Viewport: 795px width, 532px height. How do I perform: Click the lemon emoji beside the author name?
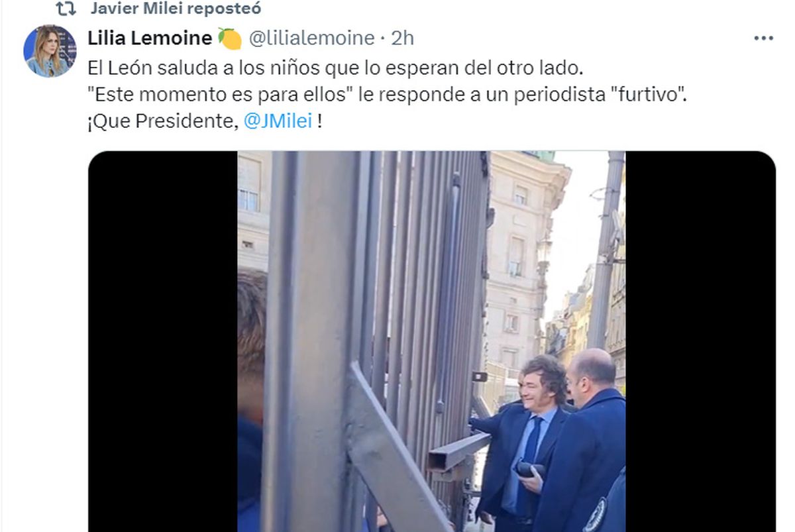coord(229,38)
